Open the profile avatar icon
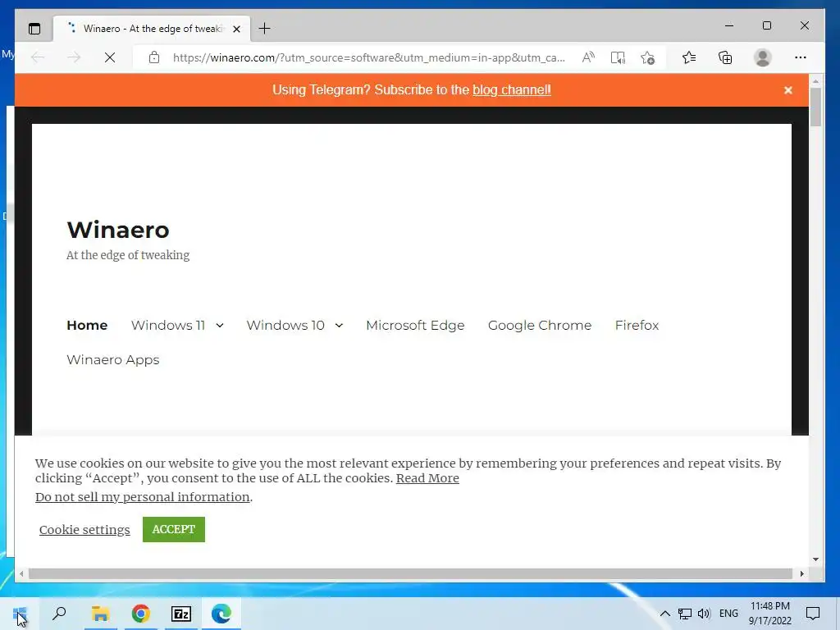The height and width of the screenshot is (630, 840). pos(762,57)
